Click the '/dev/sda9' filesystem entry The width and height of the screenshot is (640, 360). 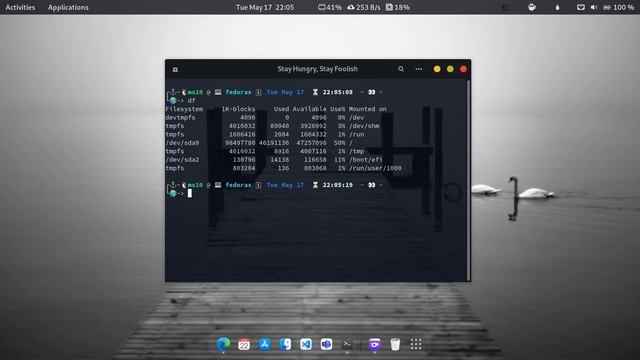(x=182, y=143)
